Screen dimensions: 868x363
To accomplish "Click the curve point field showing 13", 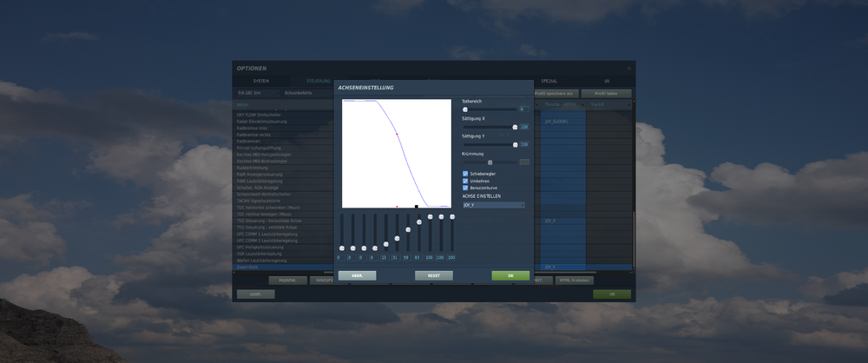I will click(x=385, y=258).
